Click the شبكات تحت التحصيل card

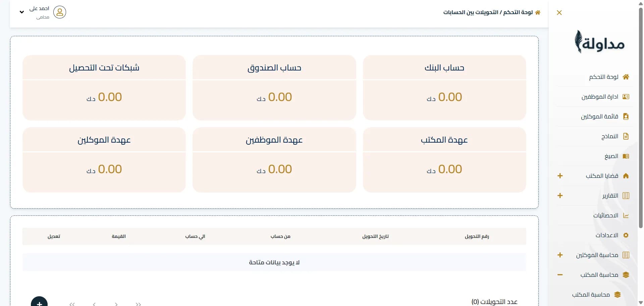click(x=104, y=88)
